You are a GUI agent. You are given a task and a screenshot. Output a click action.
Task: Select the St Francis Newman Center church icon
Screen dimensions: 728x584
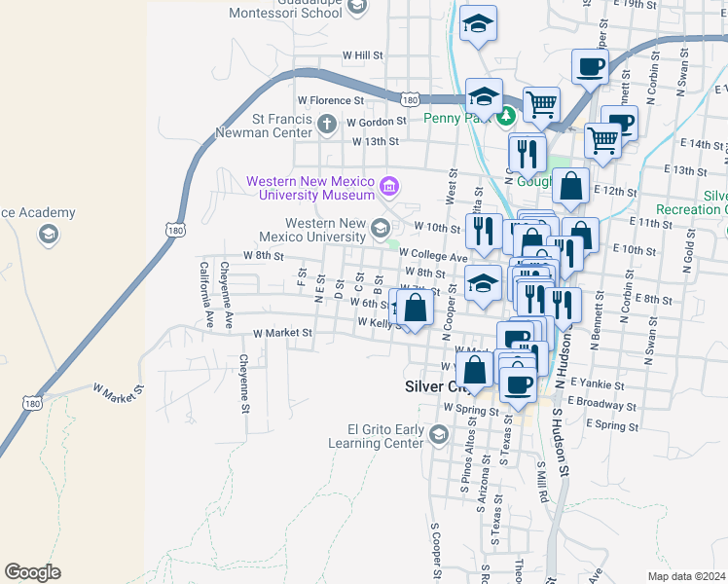point(327,125)
